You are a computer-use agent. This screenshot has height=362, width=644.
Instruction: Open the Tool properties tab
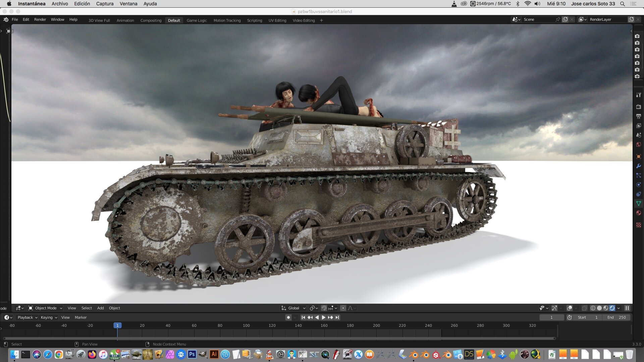coord(638,95)
